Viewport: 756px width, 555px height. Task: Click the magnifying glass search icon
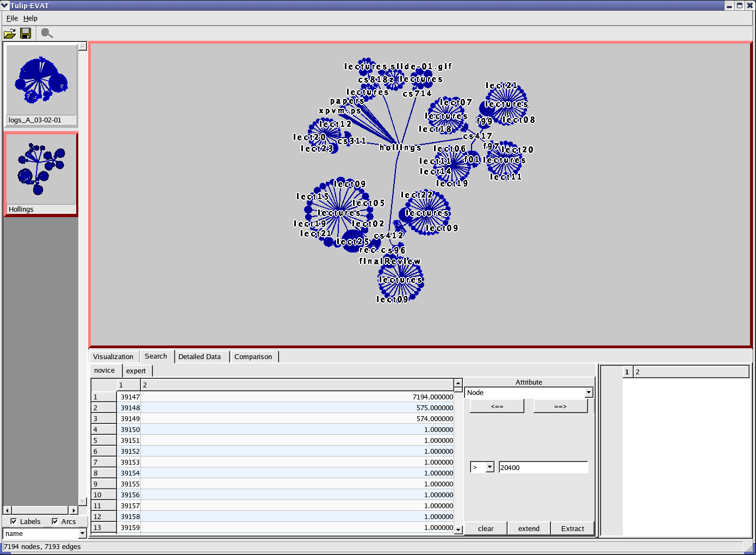click(x=47, y=34)
